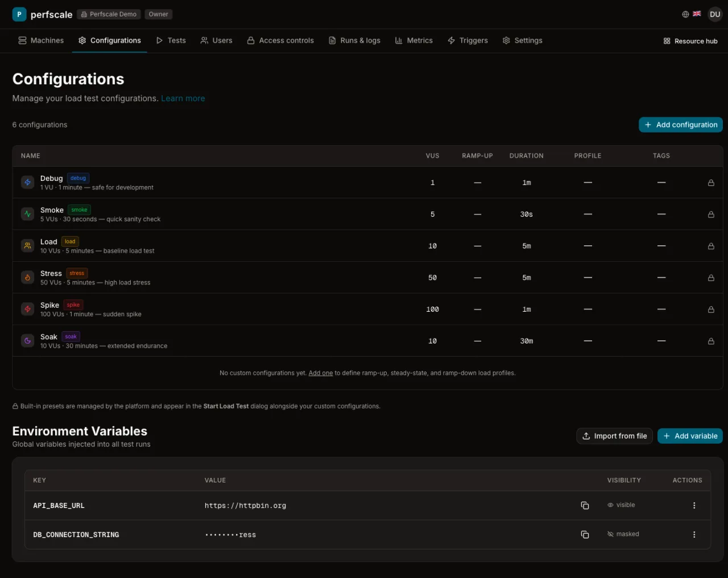Click the spike tag badge

73,305
